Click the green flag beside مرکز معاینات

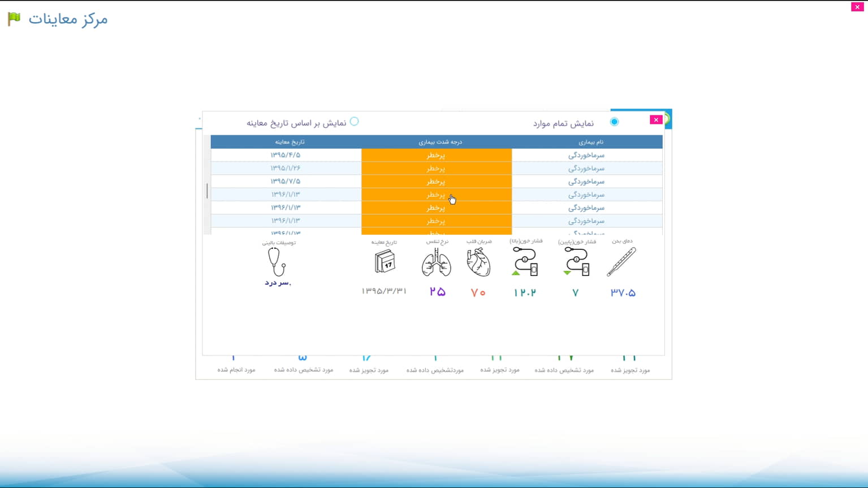[14, 19]
